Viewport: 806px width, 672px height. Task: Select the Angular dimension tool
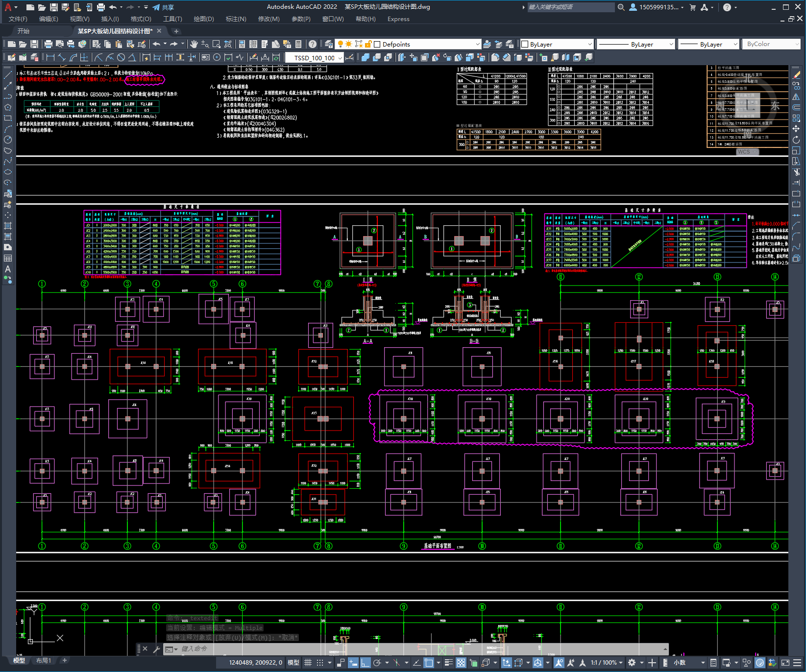tap(132, 57)
